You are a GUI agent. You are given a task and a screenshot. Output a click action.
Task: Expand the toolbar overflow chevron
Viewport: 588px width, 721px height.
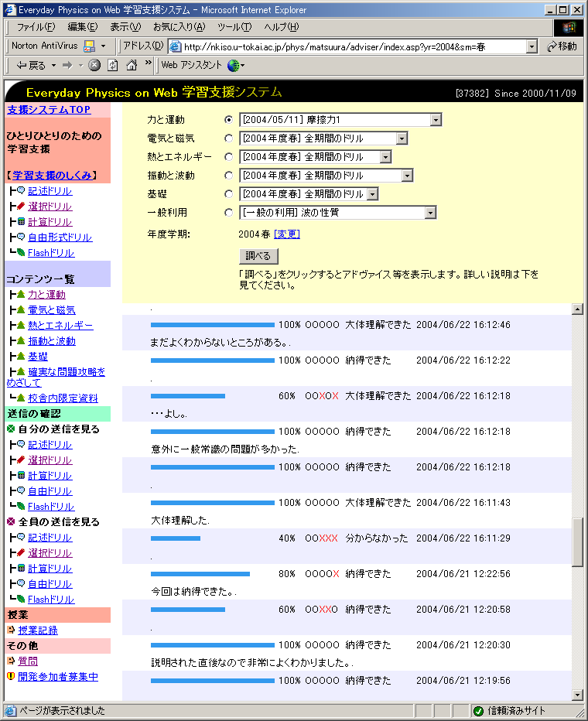(148, 63)
